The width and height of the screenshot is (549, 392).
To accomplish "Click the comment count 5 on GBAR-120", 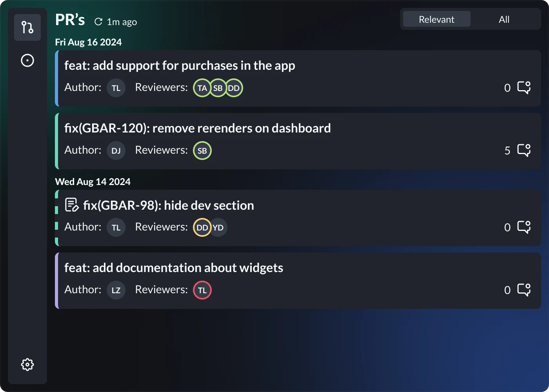I will (x=507, y=150).
